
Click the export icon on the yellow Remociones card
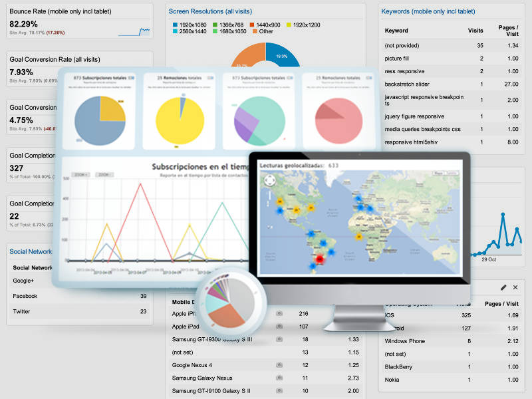pos(210,78)
